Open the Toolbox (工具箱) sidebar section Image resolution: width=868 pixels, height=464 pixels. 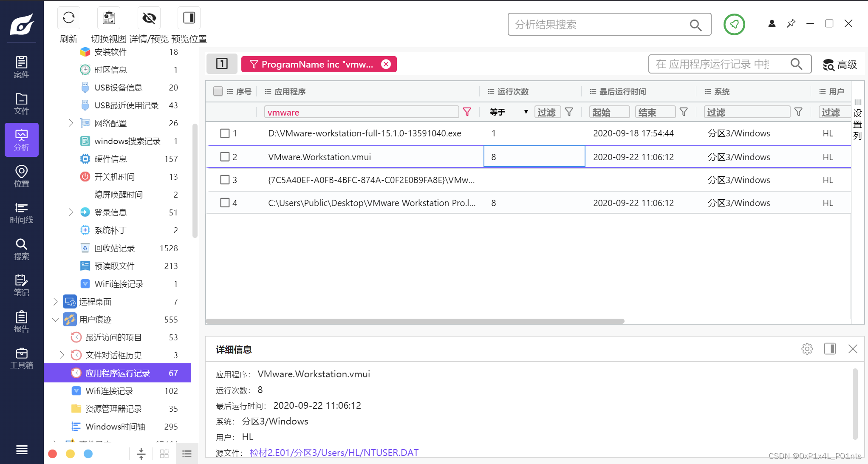(22, 358)
